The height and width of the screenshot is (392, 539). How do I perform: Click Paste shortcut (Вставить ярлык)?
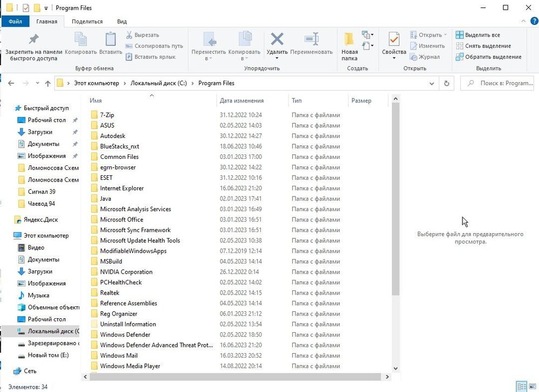coord(150,57)
